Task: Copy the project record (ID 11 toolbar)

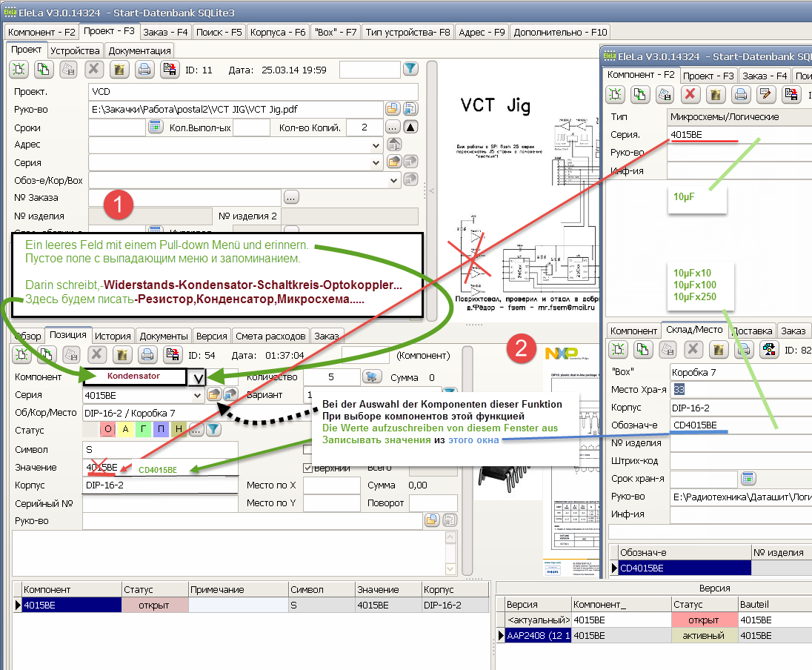Action: pos(44,69)
